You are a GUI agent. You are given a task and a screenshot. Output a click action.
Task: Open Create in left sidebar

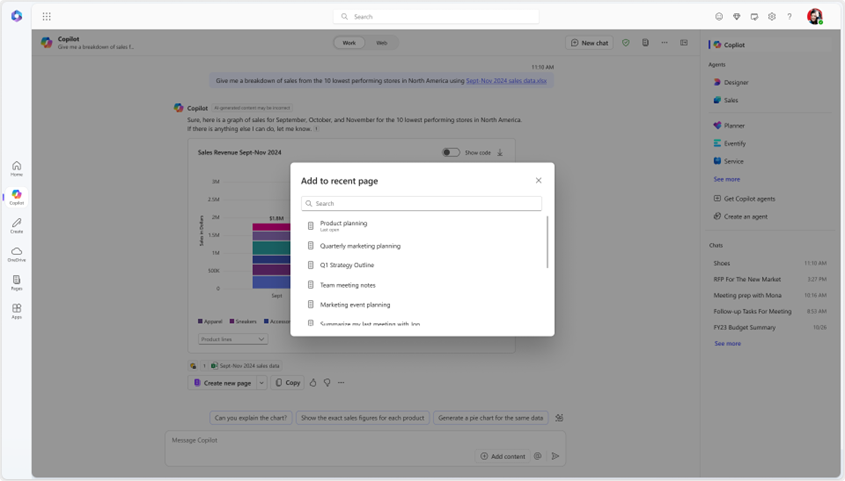(17, 226)
